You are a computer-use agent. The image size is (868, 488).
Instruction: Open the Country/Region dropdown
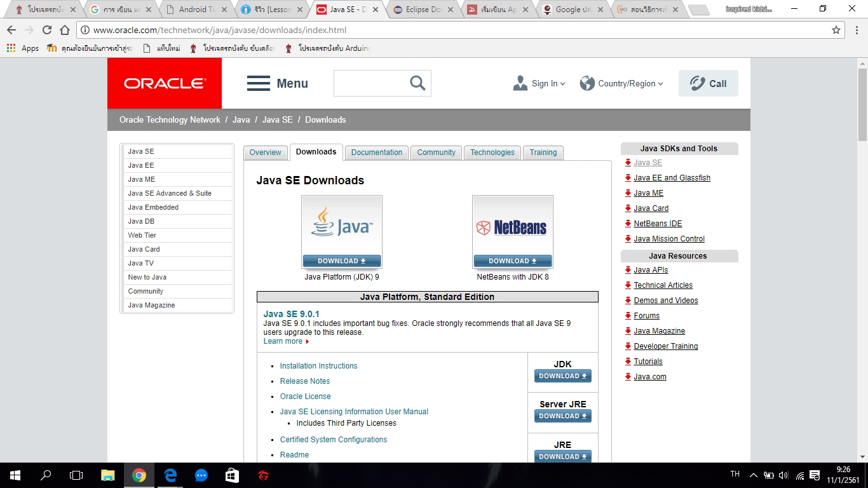point(622,83)
